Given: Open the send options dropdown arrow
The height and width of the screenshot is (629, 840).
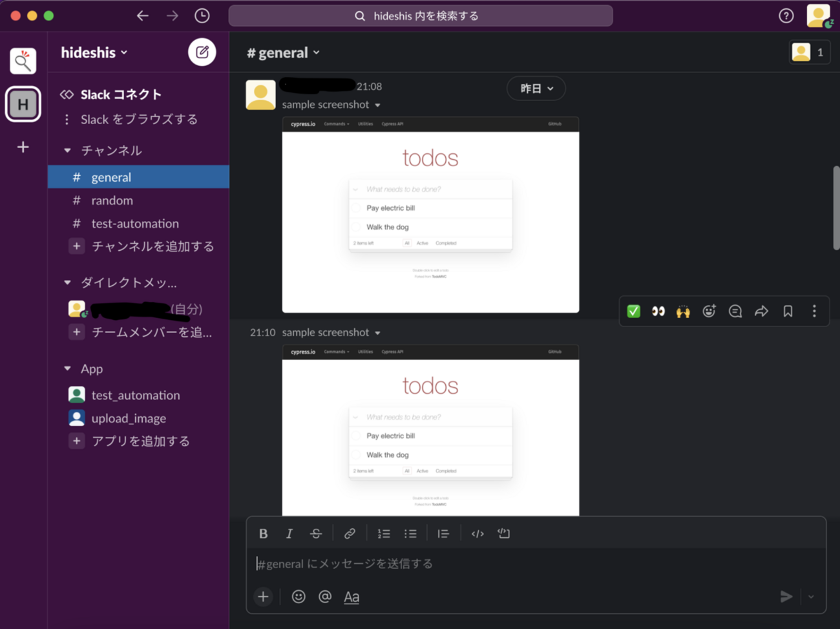Looking at the screenshot, I should pyautogui.click(x=811, y=597).
